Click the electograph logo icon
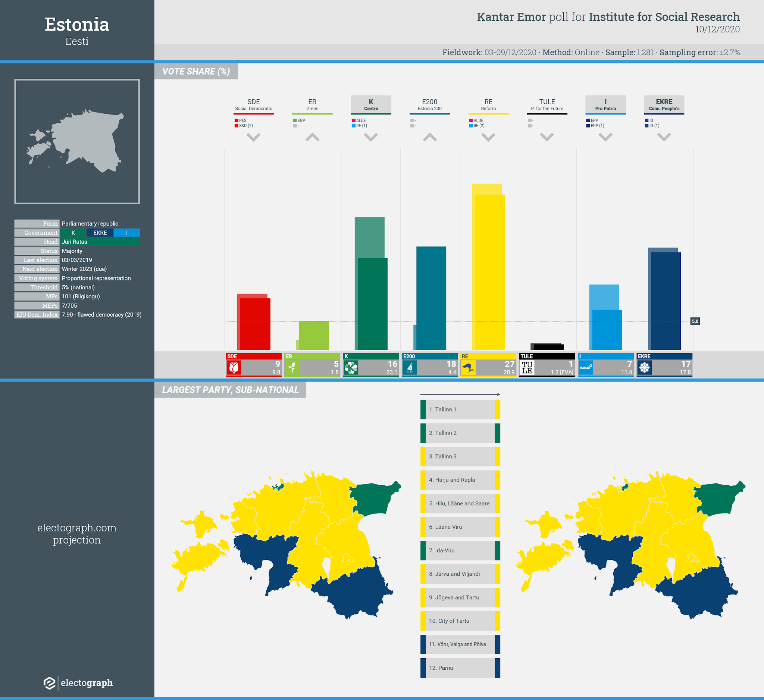Image resolution: width=764 pixels, height=700 pixels. (x=50, y=683)
